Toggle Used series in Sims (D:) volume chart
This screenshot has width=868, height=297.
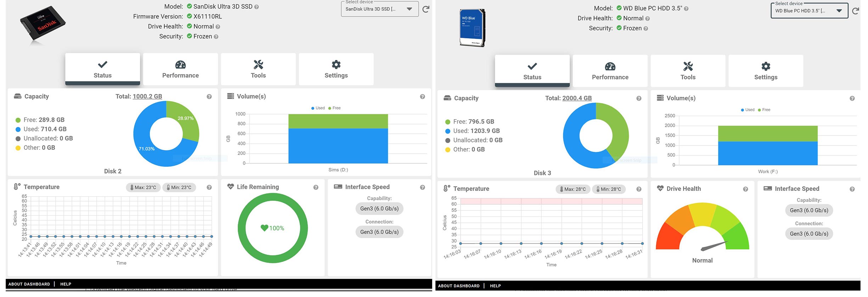click(318, 108)
